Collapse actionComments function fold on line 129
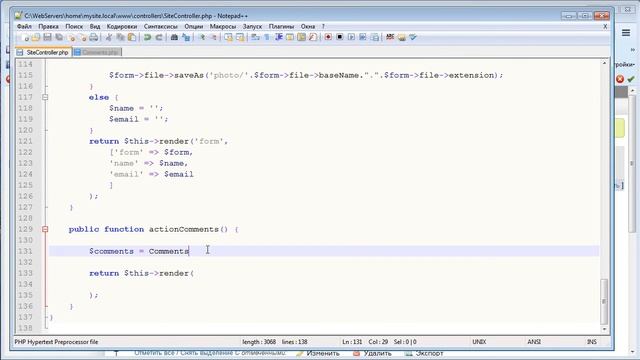 coord(45,229)
